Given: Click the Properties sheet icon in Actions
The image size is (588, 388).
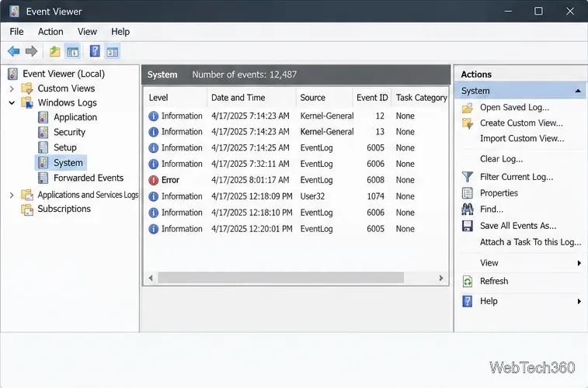Looking at the screenshot, I should tap(468, 193).
